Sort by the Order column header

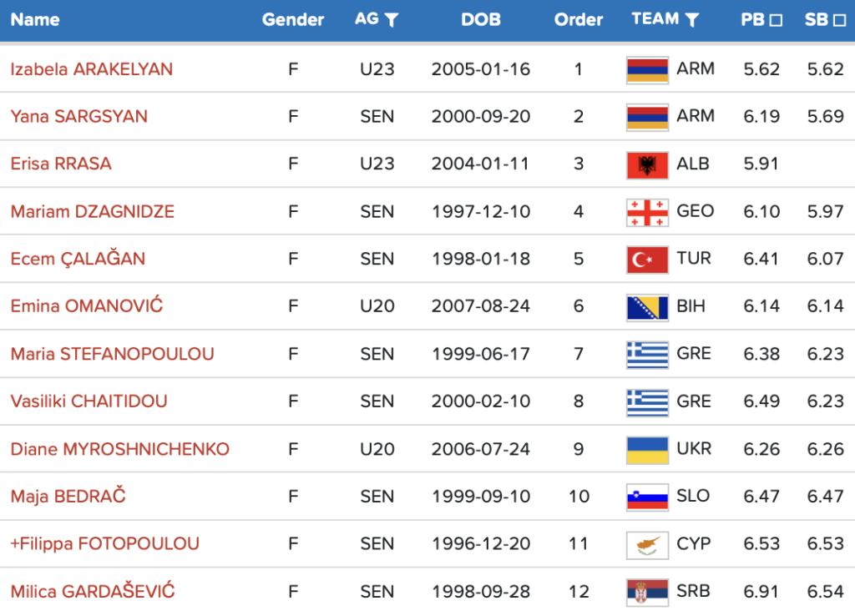tap(579, 20)
